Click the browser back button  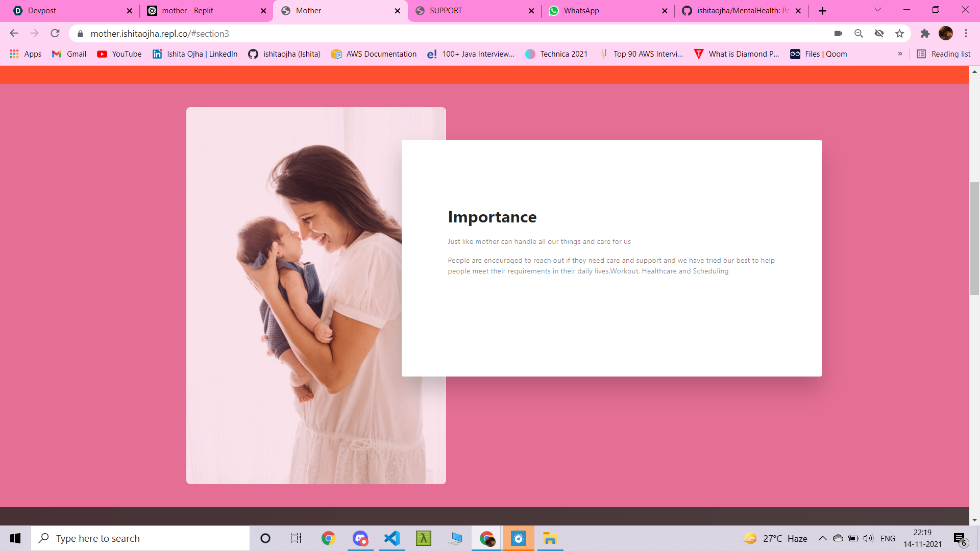[x=13, y=34]
